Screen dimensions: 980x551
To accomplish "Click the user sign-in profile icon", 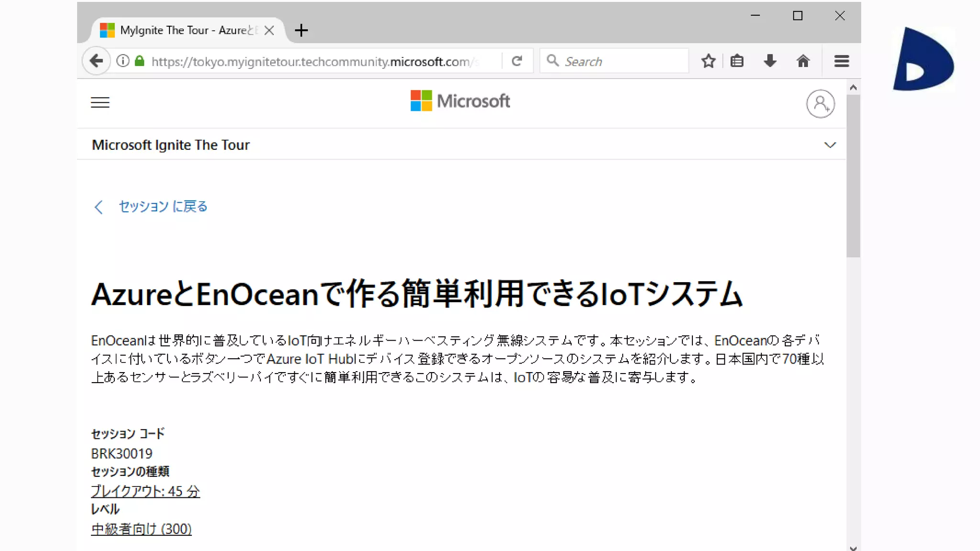I will [820, 103].
